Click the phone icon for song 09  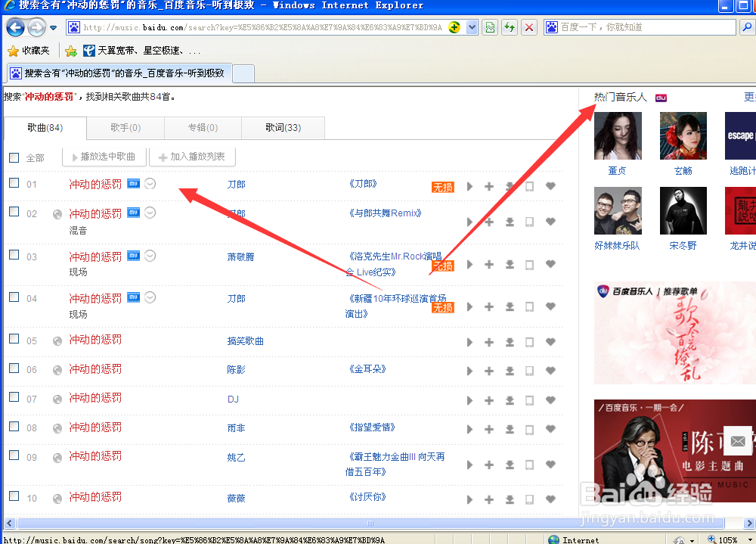pyautogui.click(x=529, y=465)
